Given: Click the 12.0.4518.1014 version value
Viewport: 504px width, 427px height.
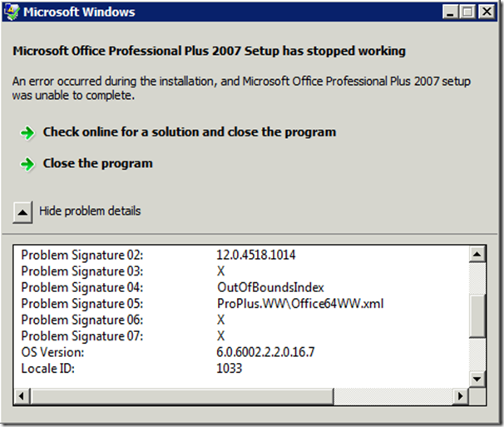Looking at the screenshot, I should tap(256, 256).
